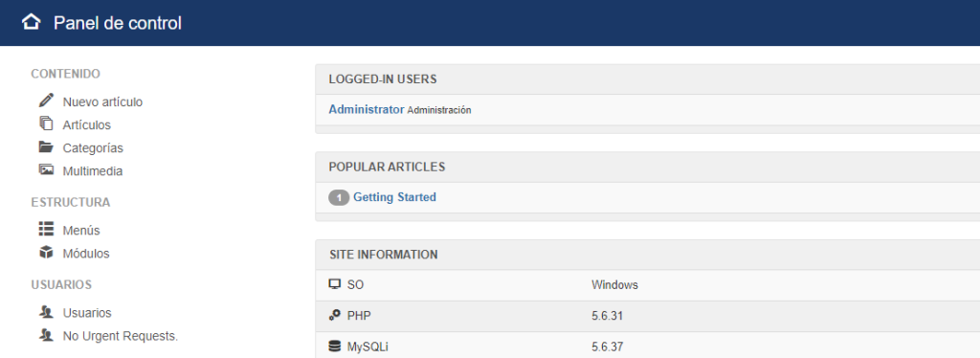This screenshot has height=358, width=980.
Task: Click the list icon beside Menús
Action: click(x=46, y=230)
